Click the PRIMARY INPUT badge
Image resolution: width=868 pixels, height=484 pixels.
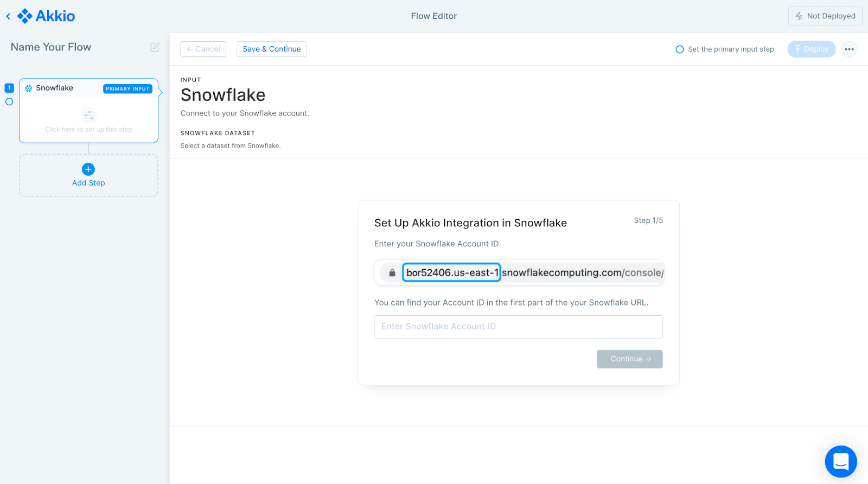point(127,89)
